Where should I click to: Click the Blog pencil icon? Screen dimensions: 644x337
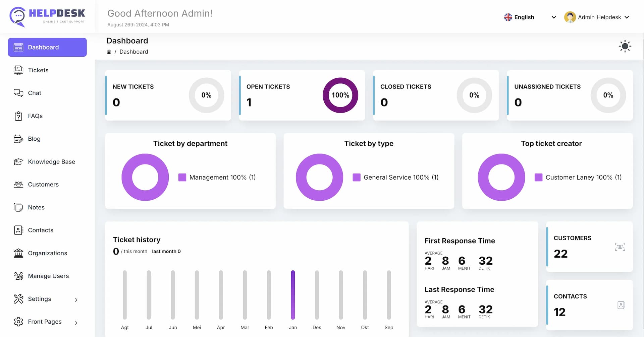click(18, 139)
